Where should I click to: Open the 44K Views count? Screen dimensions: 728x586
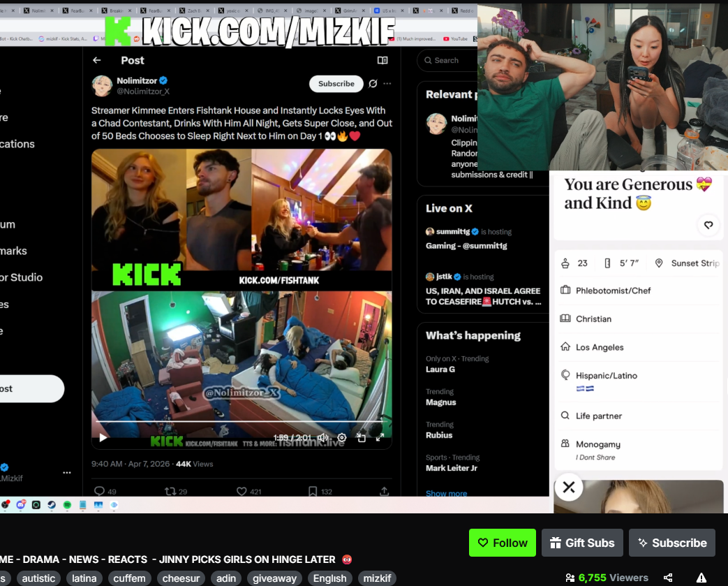click(x=194, y=464)
